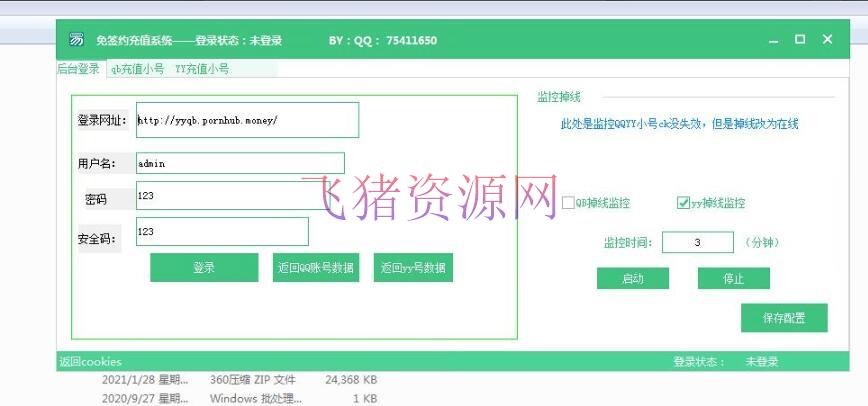Select the Windows 批处理 file row behind
The image size is (868, 406).
240,398
